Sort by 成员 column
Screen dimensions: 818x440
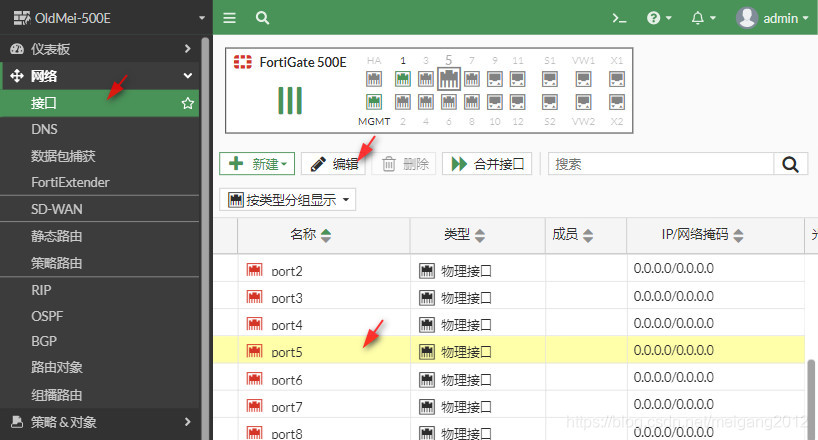click(x=586, y=235)
